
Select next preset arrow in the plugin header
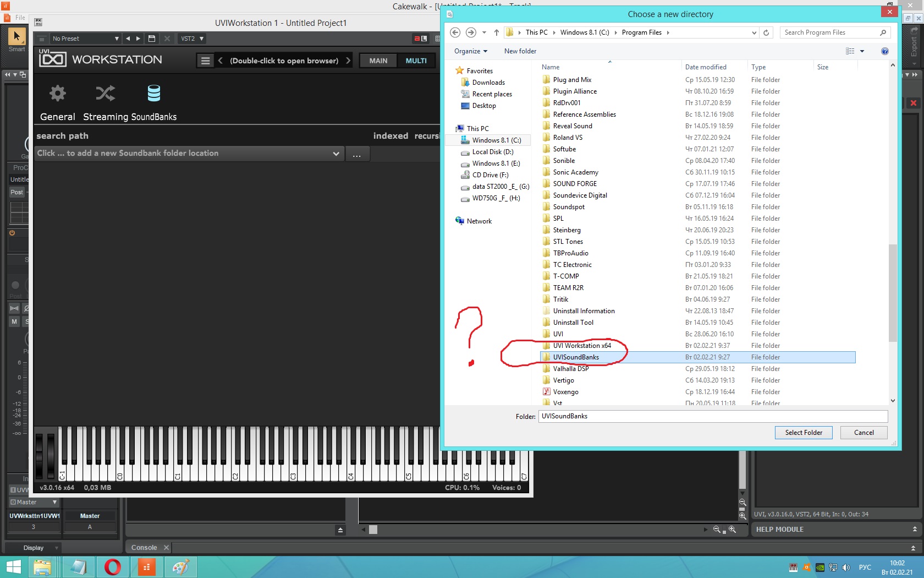(138, 39)
